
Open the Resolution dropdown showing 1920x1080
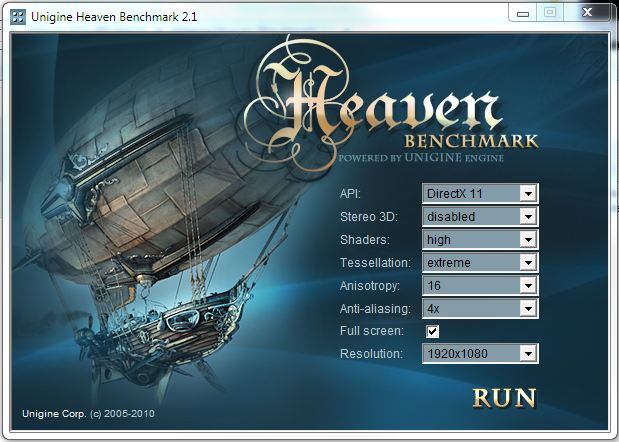point(480,353)
